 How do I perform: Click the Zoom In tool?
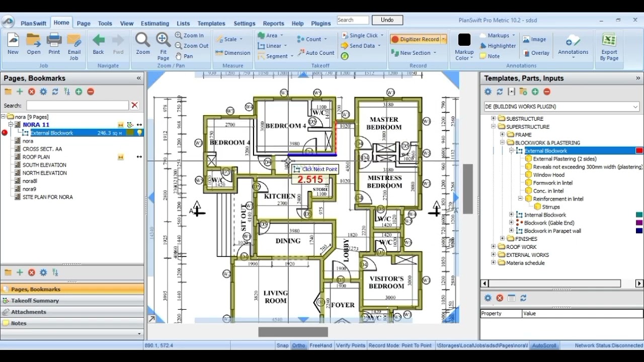point(190,36)
